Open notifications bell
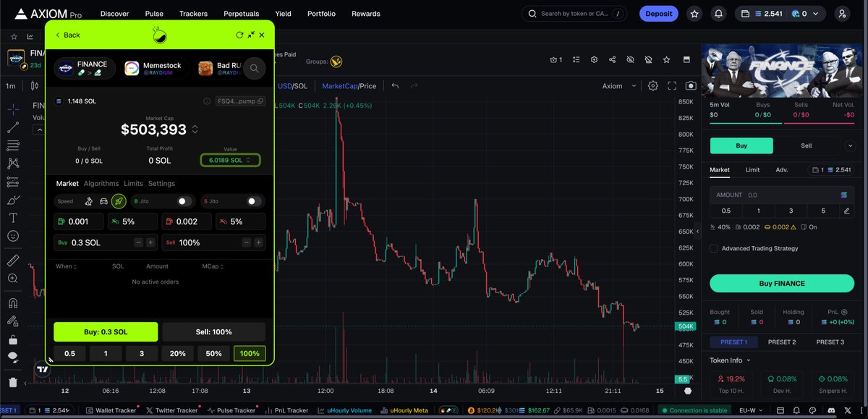The height and width of the screenshot is (419, 868). (x=718, y=14)
